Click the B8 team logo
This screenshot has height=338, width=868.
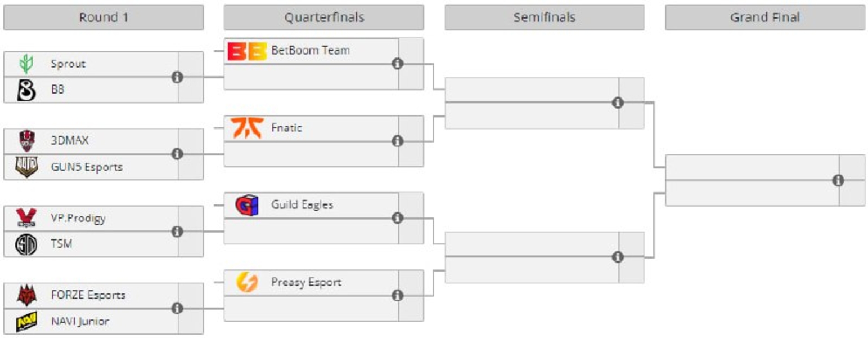26,90
